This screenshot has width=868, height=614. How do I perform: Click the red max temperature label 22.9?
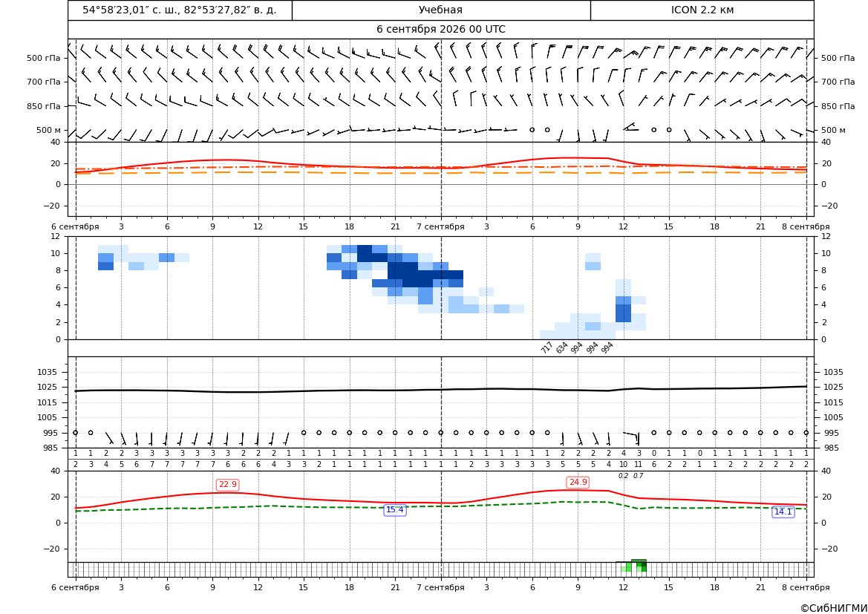[x=227, y=485]
